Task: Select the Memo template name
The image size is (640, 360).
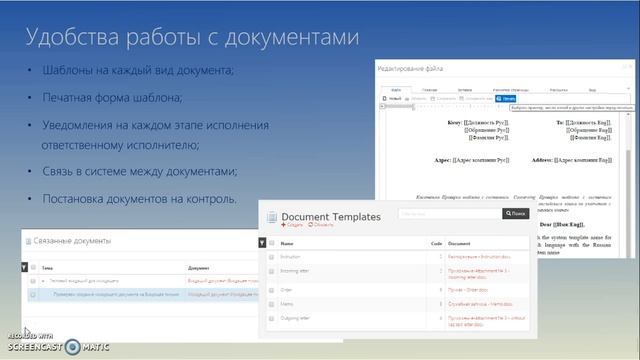Action: 287,304
